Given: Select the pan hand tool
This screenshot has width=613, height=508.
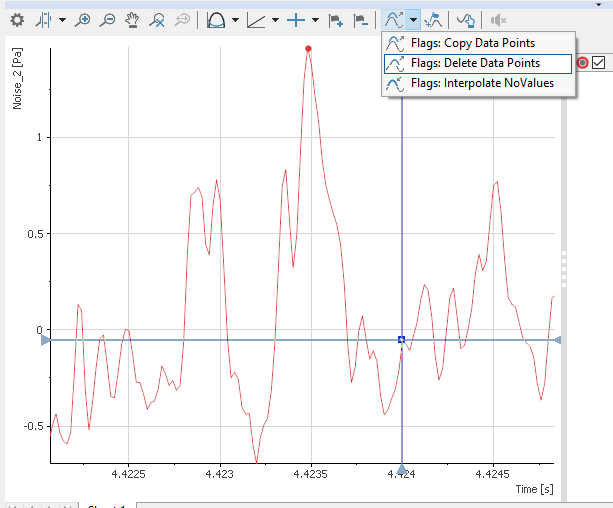Looking at the screenshot, I should click(x=132, y=19).
